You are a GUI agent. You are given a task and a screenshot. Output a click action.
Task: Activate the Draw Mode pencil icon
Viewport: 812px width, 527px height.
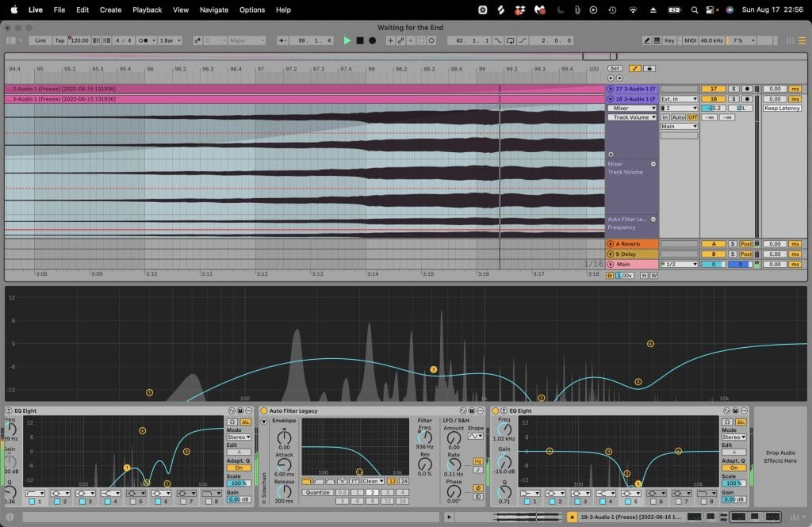click(x=647, y=40)
